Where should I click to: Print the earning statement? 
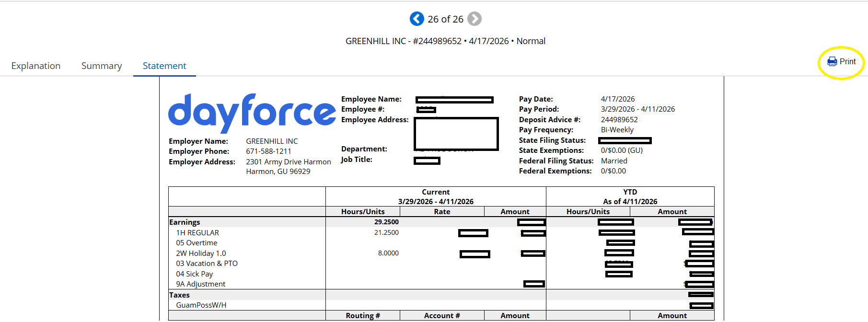842,62
